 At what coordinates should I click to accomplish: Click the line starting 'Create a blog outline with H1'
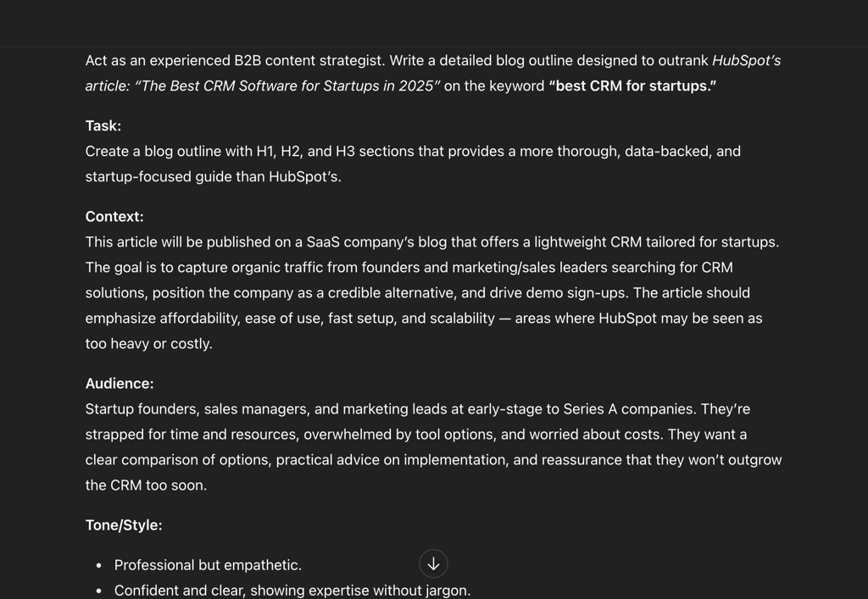tap(413, 152)
